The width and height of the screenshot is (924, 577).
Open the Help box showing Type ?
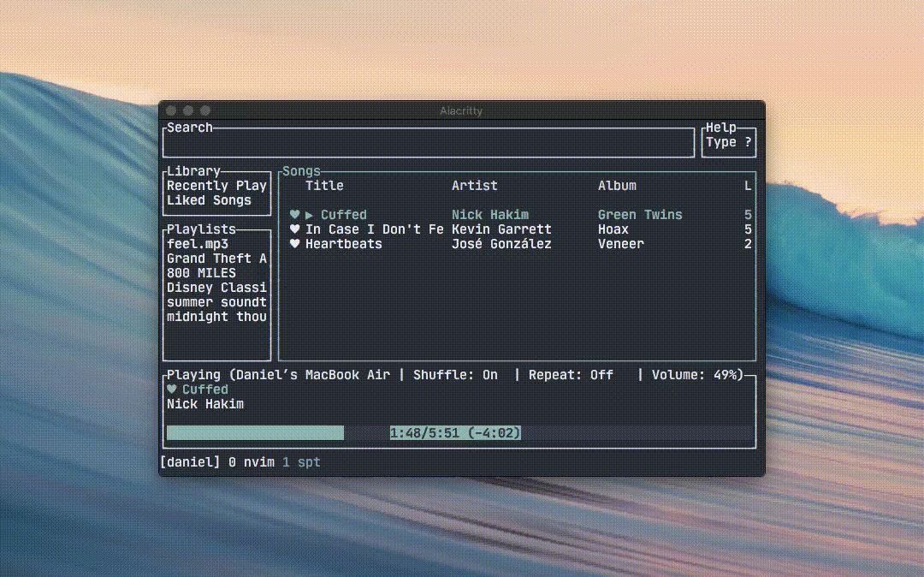click(x=728, y=142)
